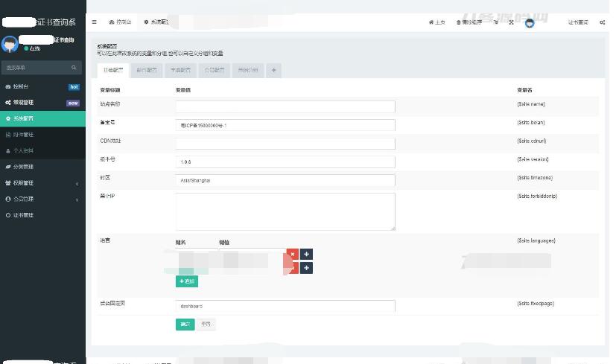
Task: Go to 主页 home link
Action: [436, 22]
